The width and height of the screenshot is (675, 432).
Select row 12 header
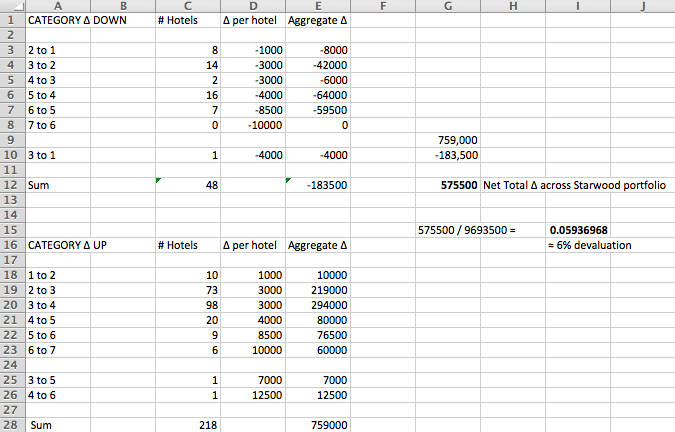[x=12, y=185]
